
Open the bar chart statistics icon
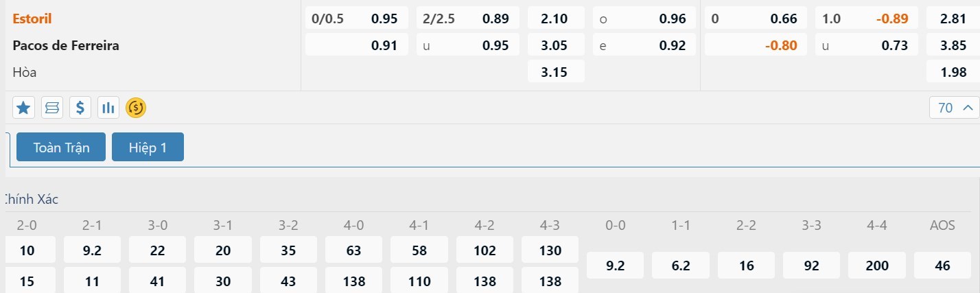coord(108,107)
